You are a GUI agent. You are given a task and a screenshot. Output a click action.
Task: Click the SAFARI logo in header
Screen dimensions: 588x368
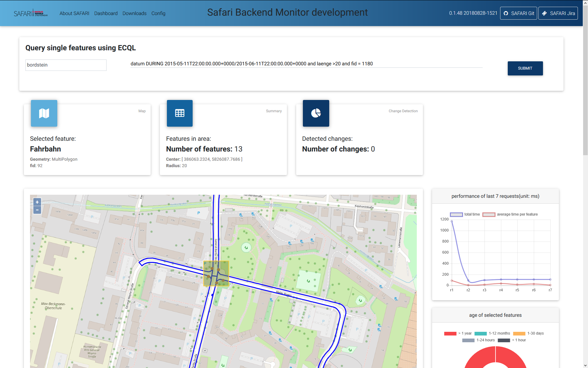point(31,13)
